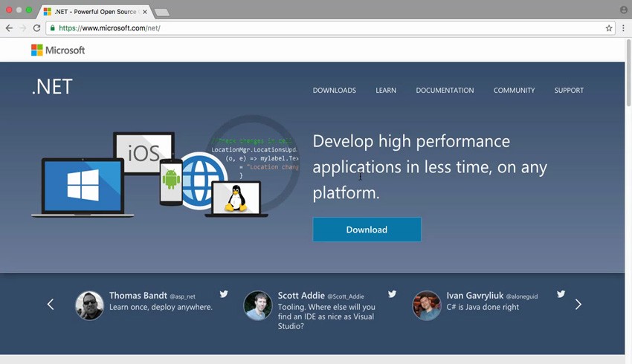Open the @asp_net Twitter handle

(183, 296)
